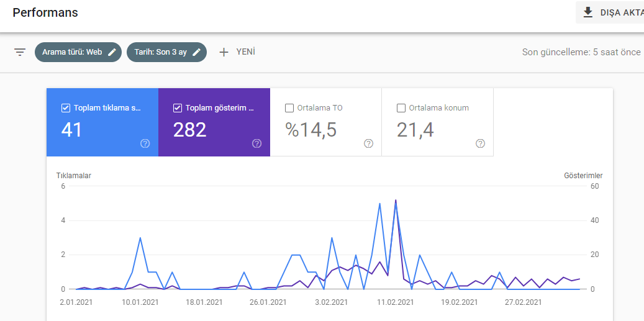Screen dimensions: 644x321
Task: Click date label 18.01.2021 on chart
Action: click(x=204, y=302)
